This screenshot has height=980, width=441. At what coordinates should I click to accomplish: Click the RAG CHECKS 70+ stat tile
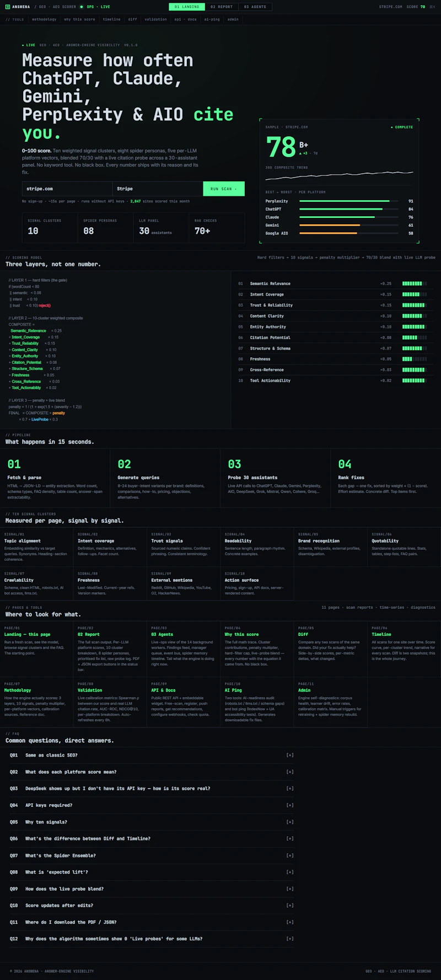[x=217, y=228]
